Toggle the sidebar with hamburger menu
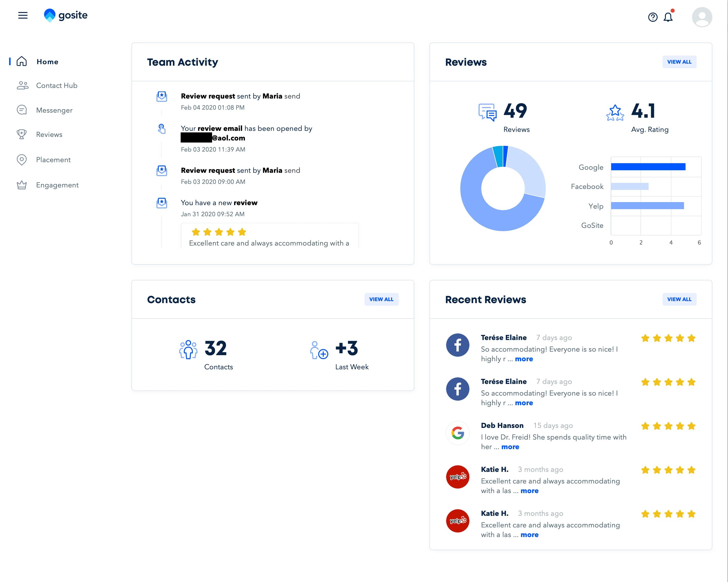The width and height of the screenshot is (728, 582). 23,15
